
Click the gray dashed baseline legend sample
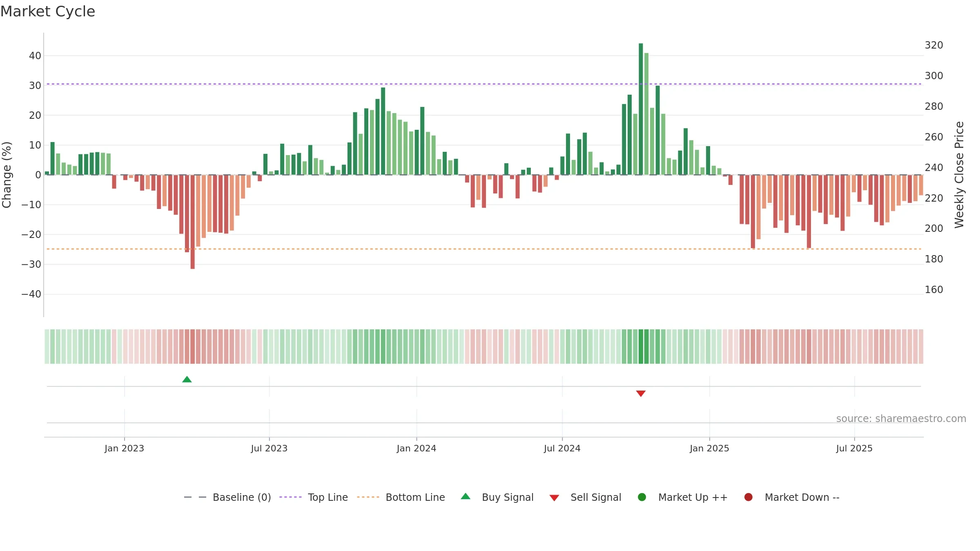tap(195, 497)
